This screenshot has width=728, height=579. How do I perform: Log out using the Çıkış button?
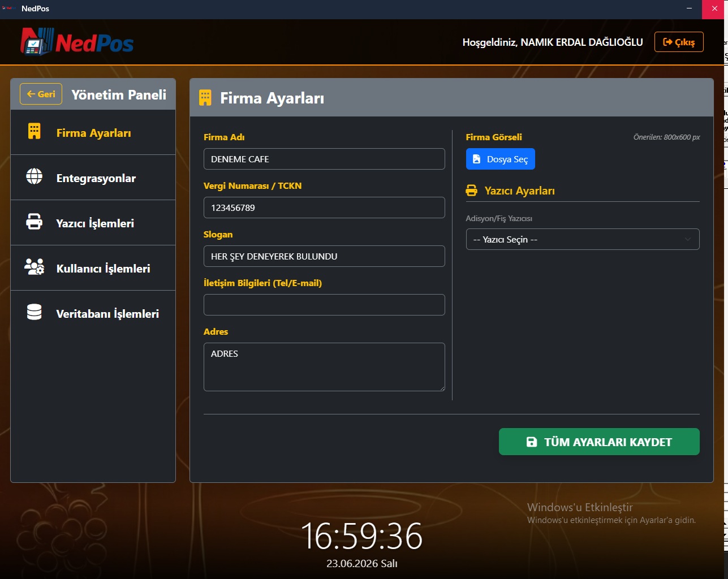click(x=679, y=42)
